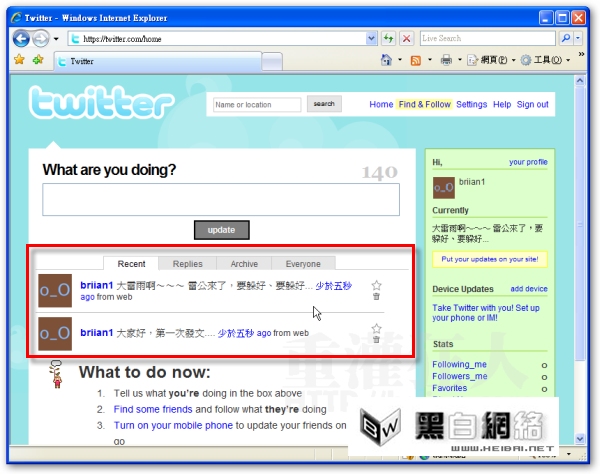This screenshot has width=600, height=474.
Task: Open Favorites Center with the star icon
Action: 19,60
